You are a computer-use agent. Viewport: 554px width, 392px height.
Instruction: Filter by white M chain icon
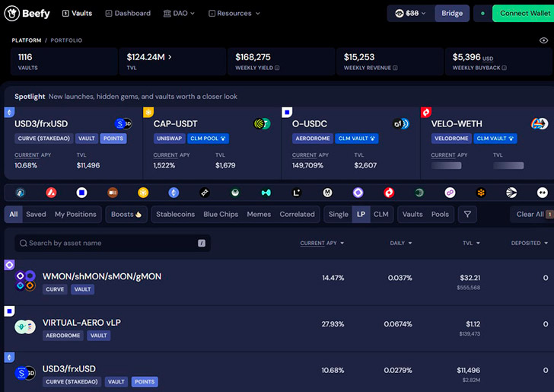(327, 193)
